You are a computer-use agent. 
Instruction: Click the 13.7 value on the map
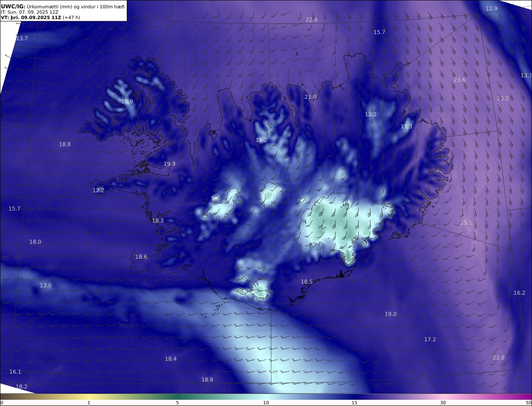22,38
